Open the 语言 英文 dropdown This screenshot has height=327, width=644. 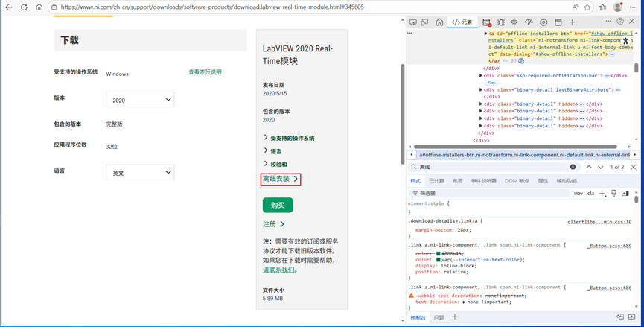tap(140, 173)
